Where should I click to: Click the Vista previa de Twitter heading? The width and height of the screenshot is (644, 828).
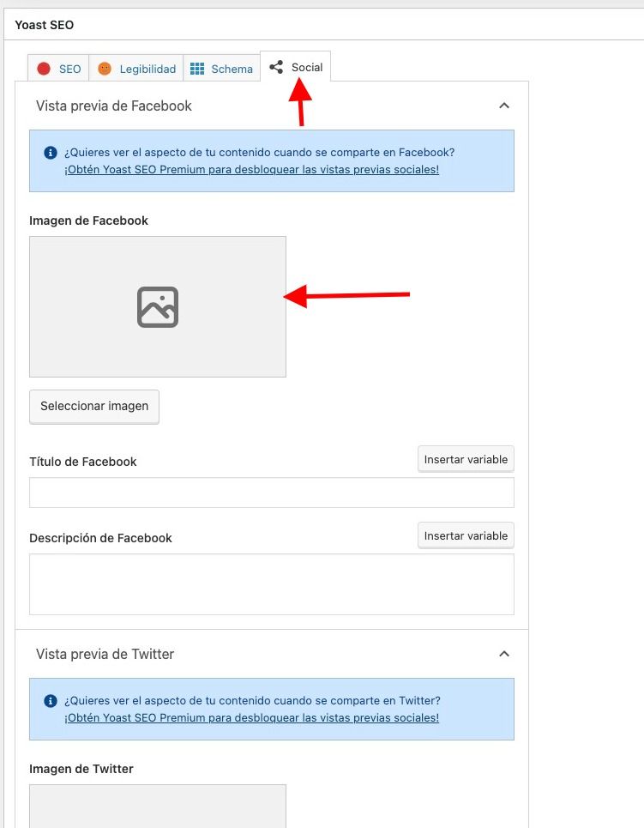pos(105,654)
